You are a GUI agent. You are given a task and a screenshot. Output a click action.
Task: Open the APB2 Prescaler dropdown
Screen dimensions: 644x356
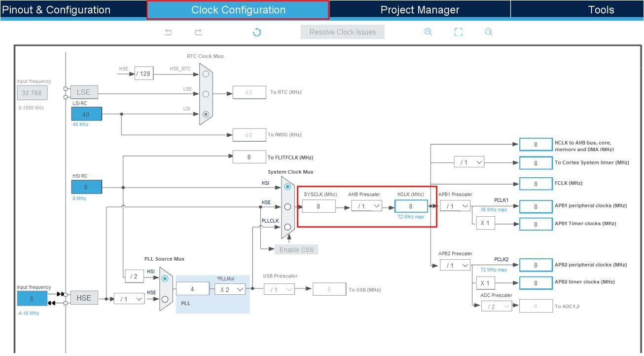[455, 265]
